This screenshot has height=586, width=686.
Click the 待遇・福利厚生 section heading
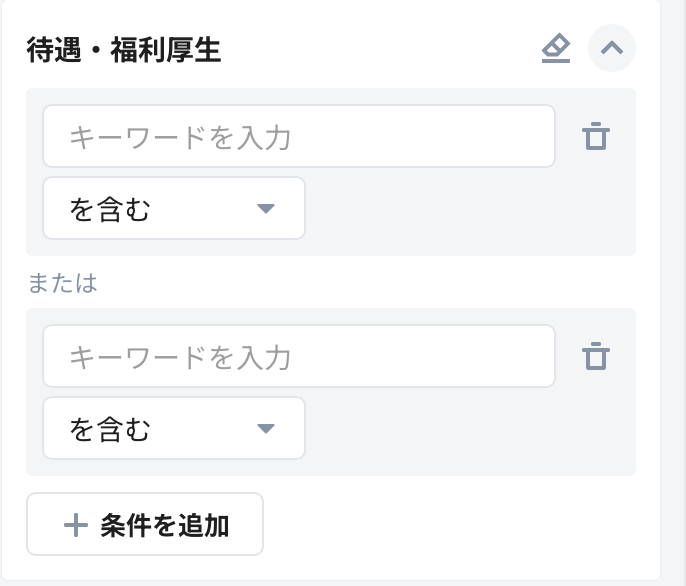pyautogui.click(x=124, y=50)
